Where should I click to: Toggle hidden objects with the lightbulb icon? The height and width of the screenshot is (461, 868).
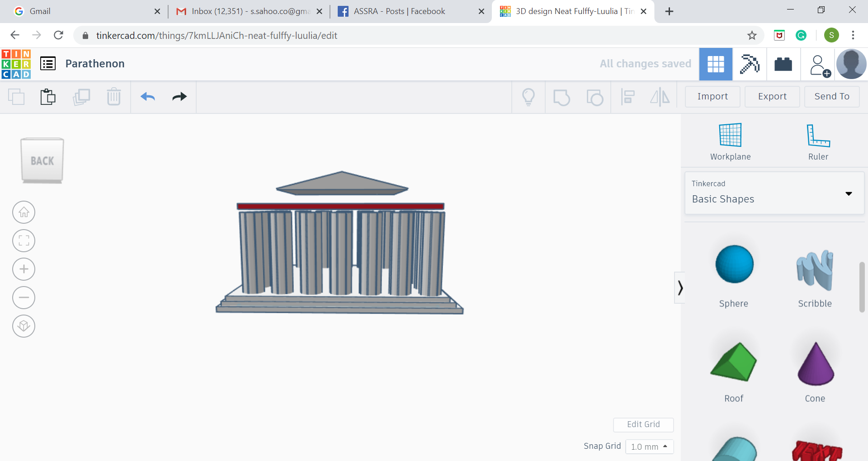pos(528,97)
